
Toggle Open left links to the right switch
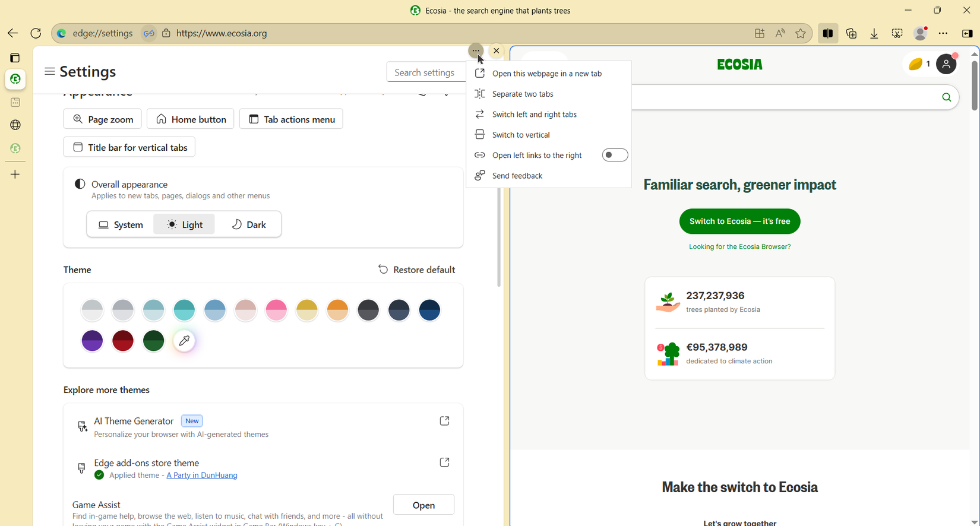[x=615, y=155]
